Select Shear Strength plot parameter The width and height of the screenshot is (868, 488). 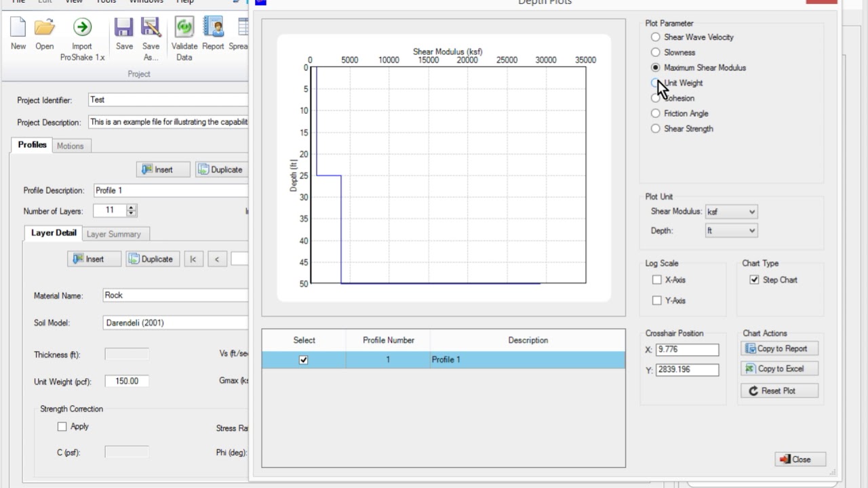coord(682,129)
